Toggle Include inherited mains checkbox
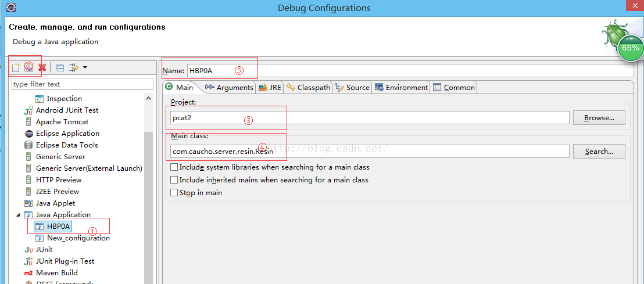The image size is (644, 284). point(174,180)
